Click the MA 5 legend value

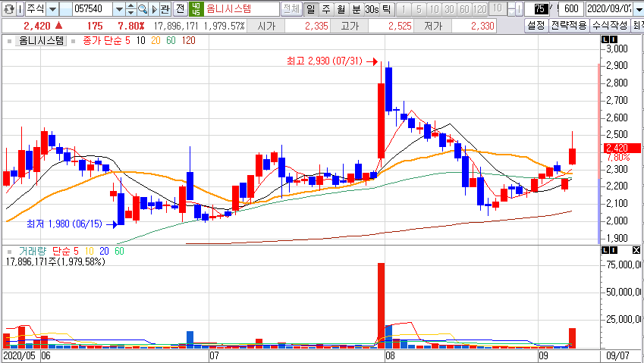coord(127,41)
